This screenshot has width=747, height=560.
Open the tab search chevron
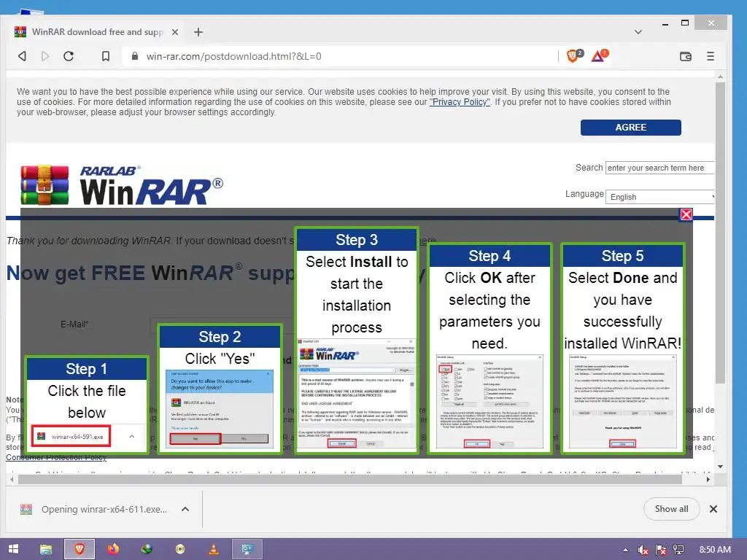pyautogui.click(x=638, y=32)
